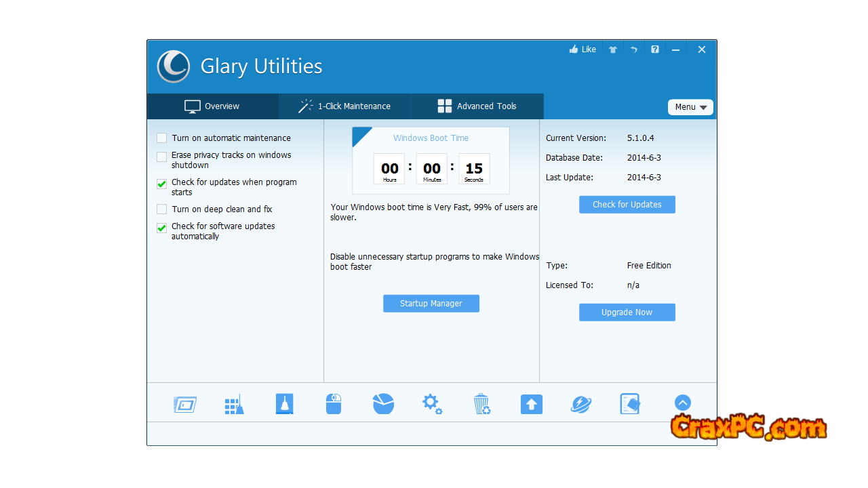The width and height of the screenshot is (868, 488).
Task: Tick Erase privacy tracks on windows shutdown
Action: click(162, 157)
